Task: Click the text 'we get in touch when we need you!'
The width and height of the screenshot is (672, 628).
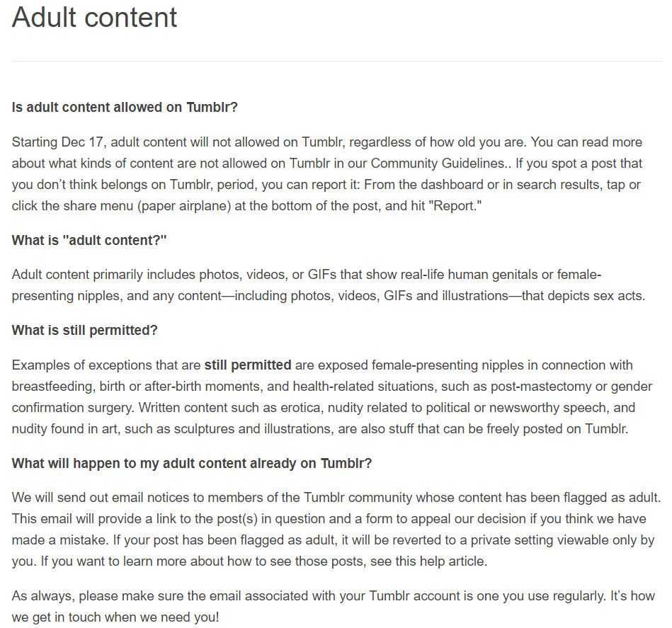Action: coord(115,617)
